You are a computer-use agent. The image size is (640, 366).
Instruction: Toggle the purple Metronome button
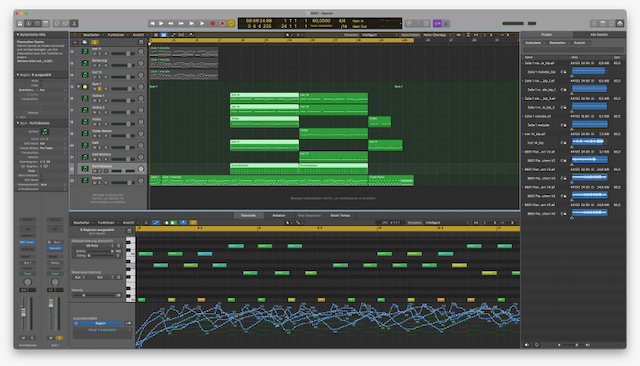point(446,24)
